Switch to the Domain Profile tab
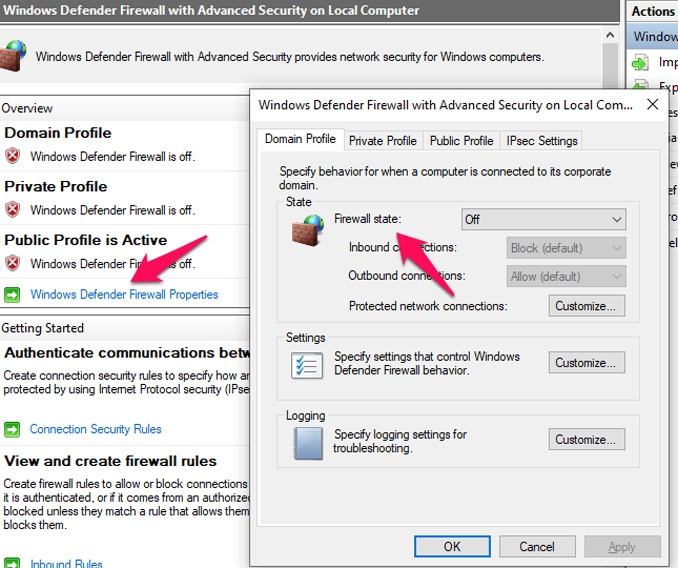The image size is (678, 568). pyautogui.click(x=301, y=139)
